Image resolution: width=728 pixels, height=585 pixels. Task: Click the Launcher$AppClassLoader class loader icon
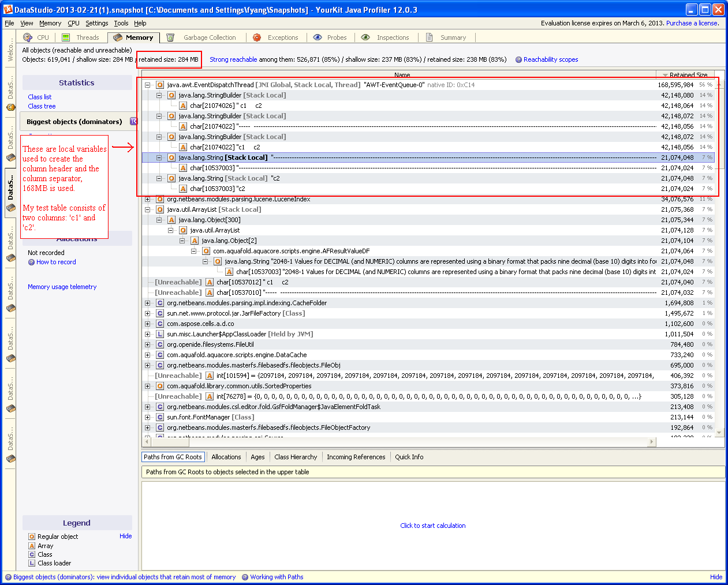(160, 334)
